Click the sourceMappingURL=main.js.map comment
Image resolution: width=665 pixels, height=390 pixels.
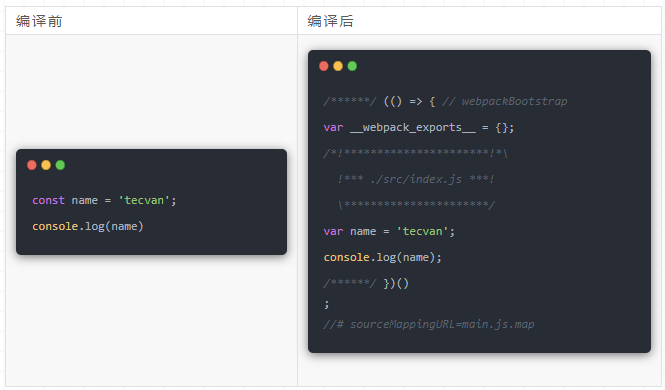click(x=429, y=324)
